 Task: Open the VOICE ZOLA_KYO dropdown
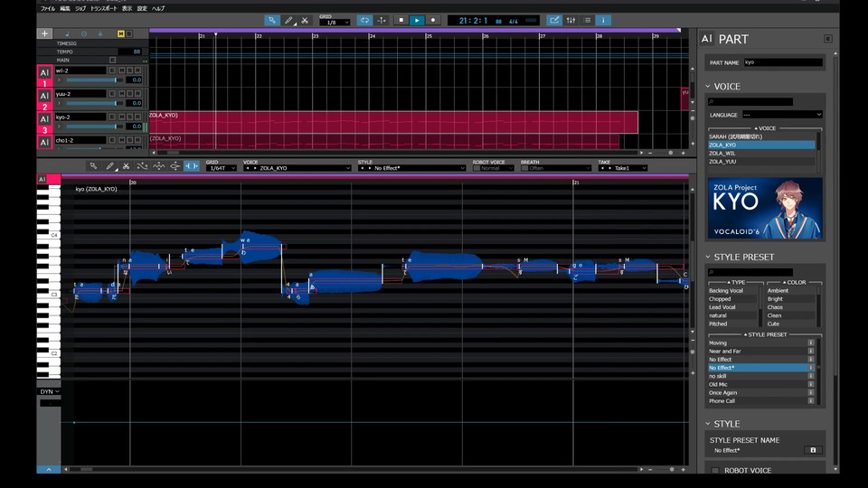click(x=297, y=168)
